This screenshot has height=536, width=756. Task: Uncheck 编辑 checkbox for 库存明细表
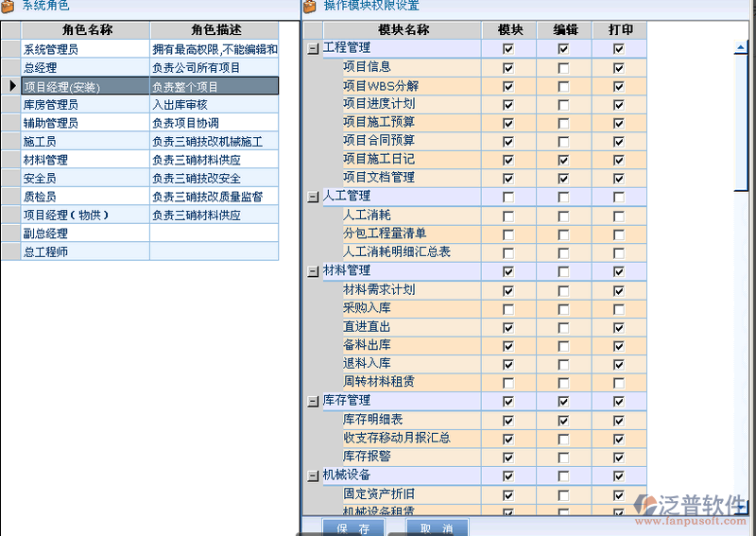click(x=563, y=421)
